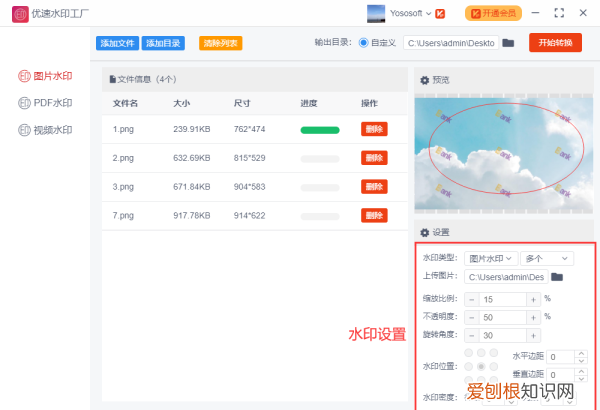
Task: Increase 缩放比例 with the plus button
Action: (x=533, y=299)
